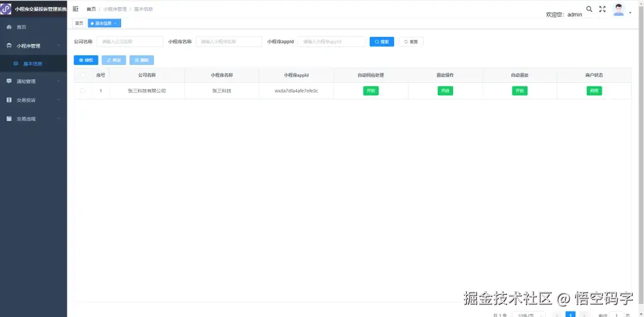
Task: Click the admin user avatar
Action: click(x=618, y=10)
